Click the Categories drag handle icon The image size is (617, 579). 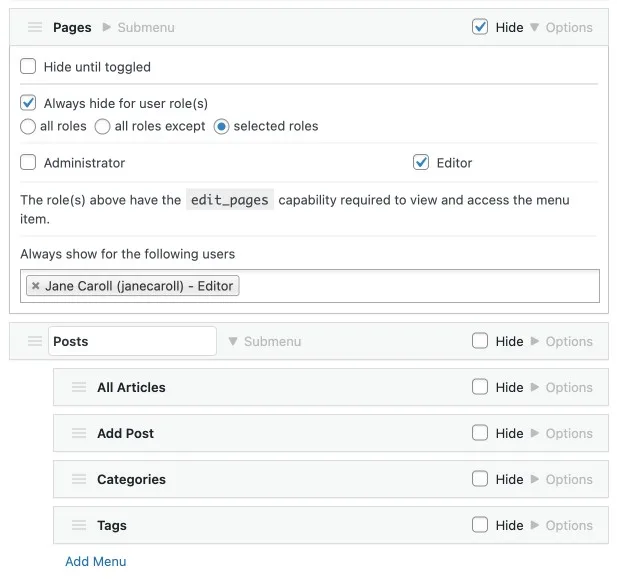[79, 480]
